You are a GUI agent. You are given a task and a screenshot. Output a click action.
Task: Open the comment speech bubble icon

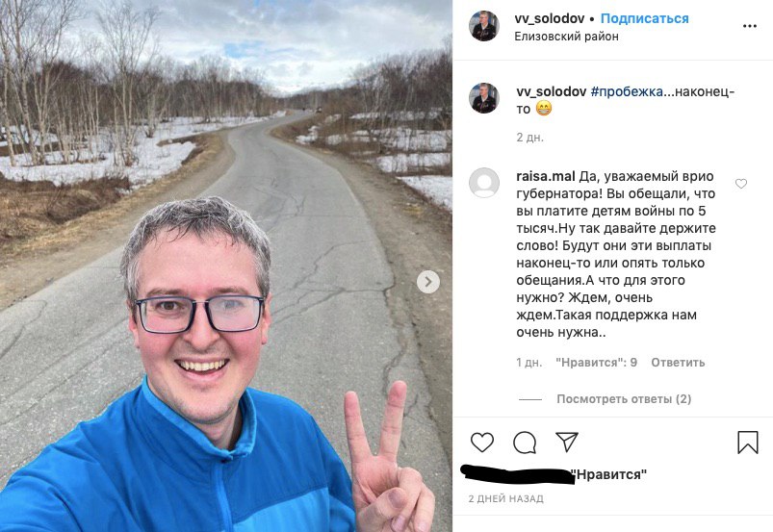pyautogui.click(x=525, y=442)
